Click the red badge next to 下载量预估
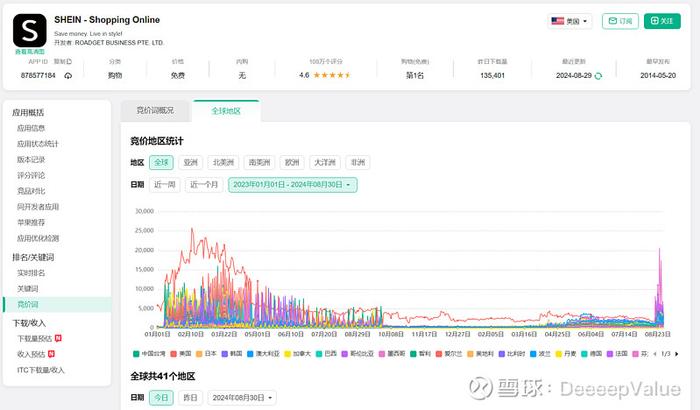700x410 pixels. point(58,338)
